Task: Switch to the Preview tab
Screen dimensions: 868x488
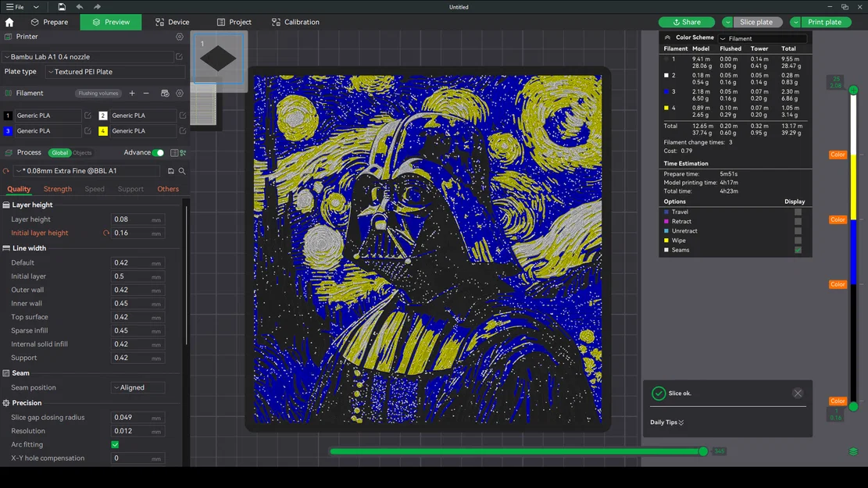Action: tap(111, 22)
